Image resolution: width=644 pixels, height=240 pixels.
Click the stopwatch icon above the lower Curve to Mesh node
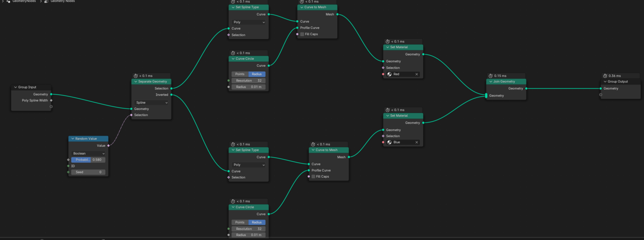tap(313, 144)
